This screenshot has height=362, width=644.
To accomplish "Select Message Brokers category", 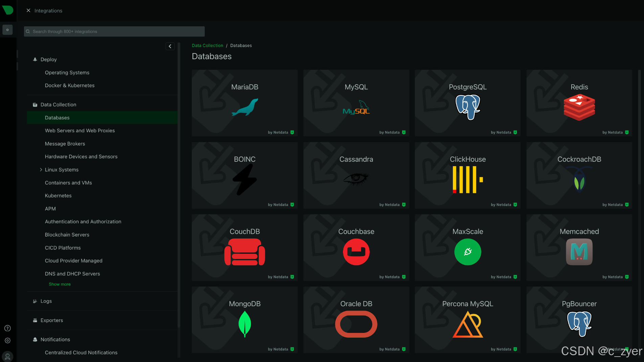I will [65, 144].
